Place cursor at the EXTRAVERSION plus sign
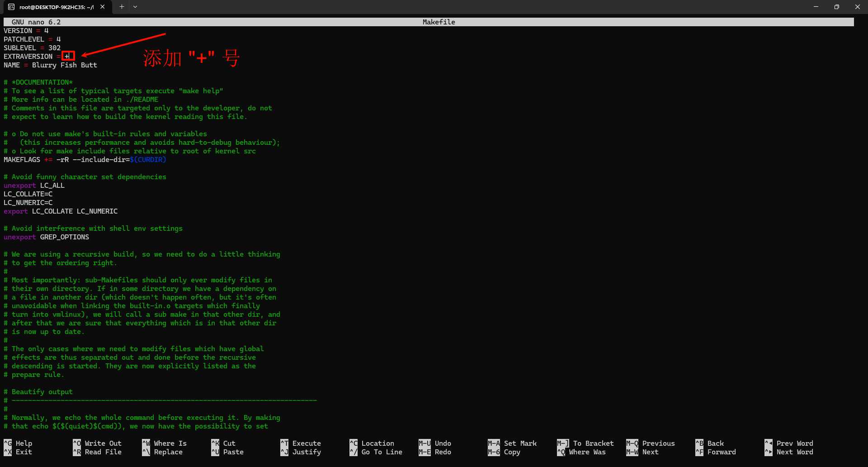The width and height of the screenshot is (868, 467). (x=67, y=57)
